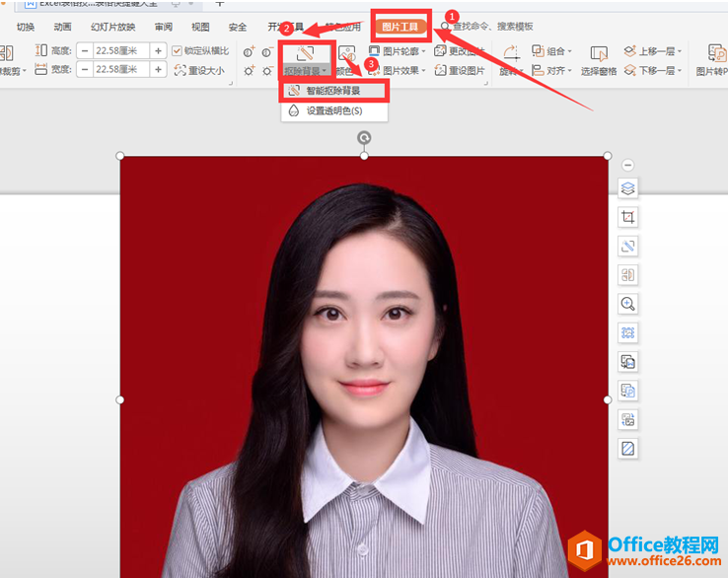728x578 pixels.
Task: Choose 设置透明色(S) from the menu
Action: coord(333,110)
